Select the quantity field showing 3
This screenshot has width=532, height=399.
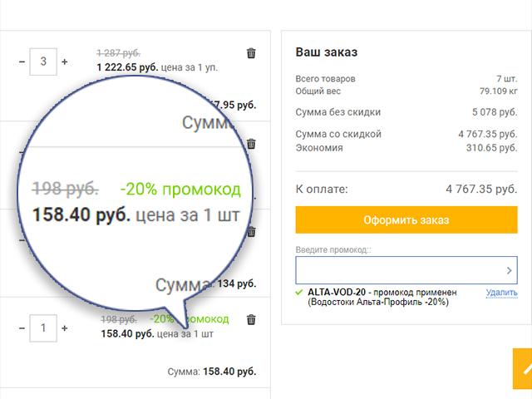42,62
